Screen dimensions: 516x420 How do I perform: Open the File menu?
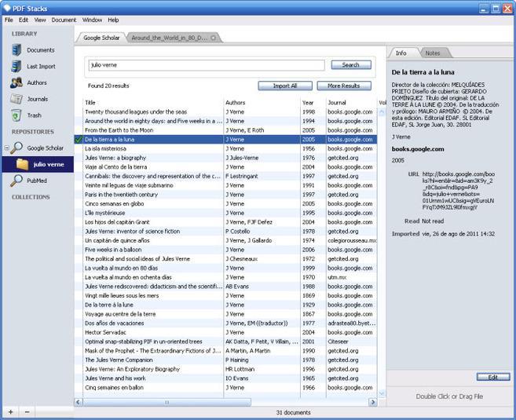(x=9, y=20)
